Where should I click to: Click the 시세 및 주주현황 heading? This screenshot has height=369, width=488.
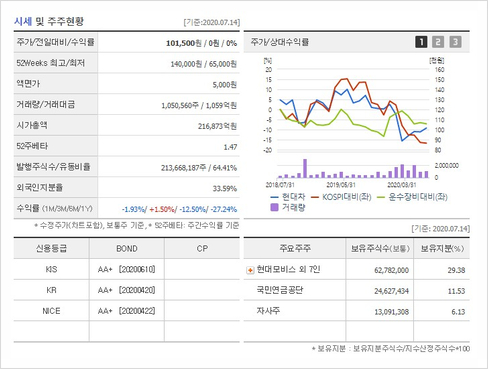click(49, 22)
